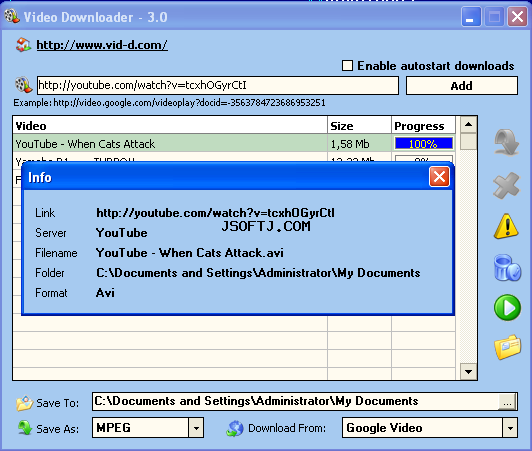Screen dimensions: 532x451
Task: Click the Progress column header
Action: (423, 126)
